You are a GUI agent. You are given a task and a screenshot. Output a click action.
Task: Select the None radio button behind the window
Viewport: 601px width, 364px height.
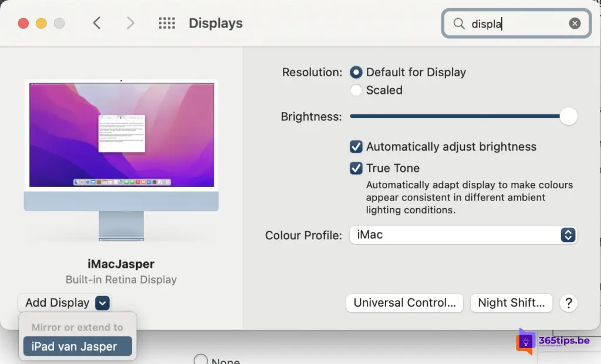[201, 359]
